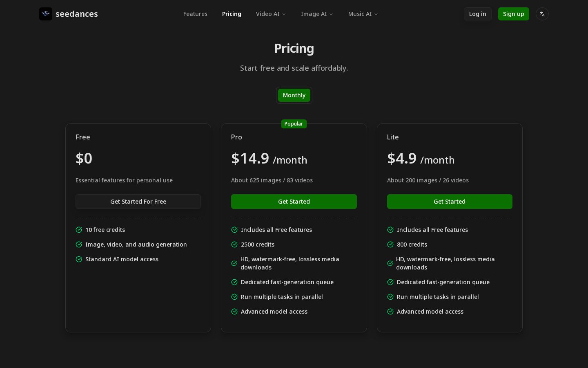Screen dimensions: 588x368
Task: Open the language switcher icon
Action: click(542, 14)
